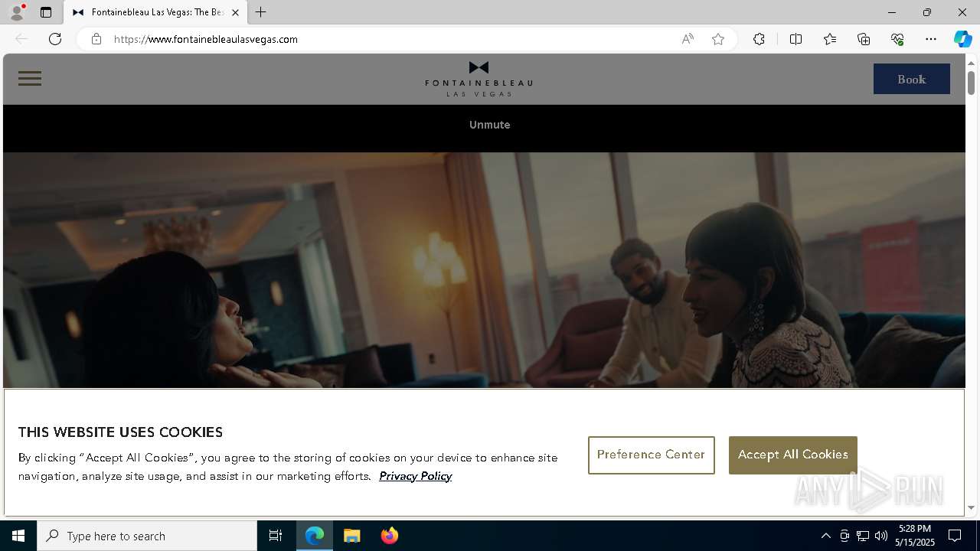Open the hamburger navigation menu
Image resolution: width=980 pixels, height=551 pixels.
coord(30,78)
